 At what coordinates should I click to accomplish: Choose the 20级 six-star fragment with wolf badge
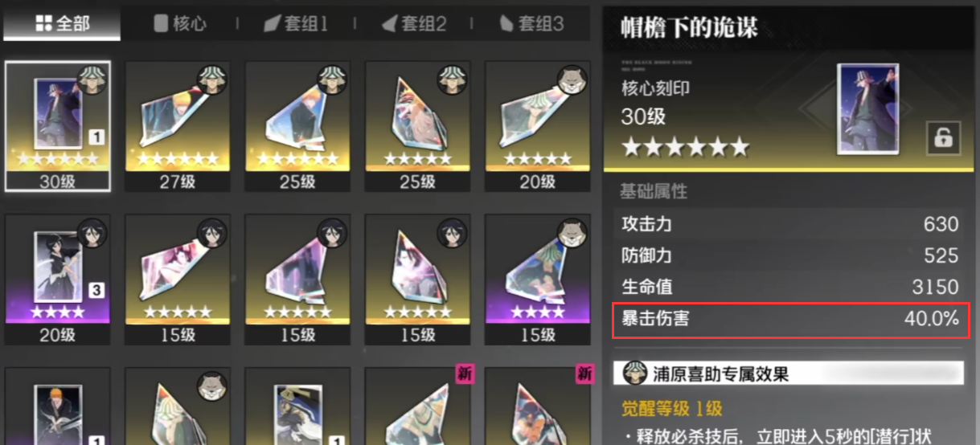(538, 126)
